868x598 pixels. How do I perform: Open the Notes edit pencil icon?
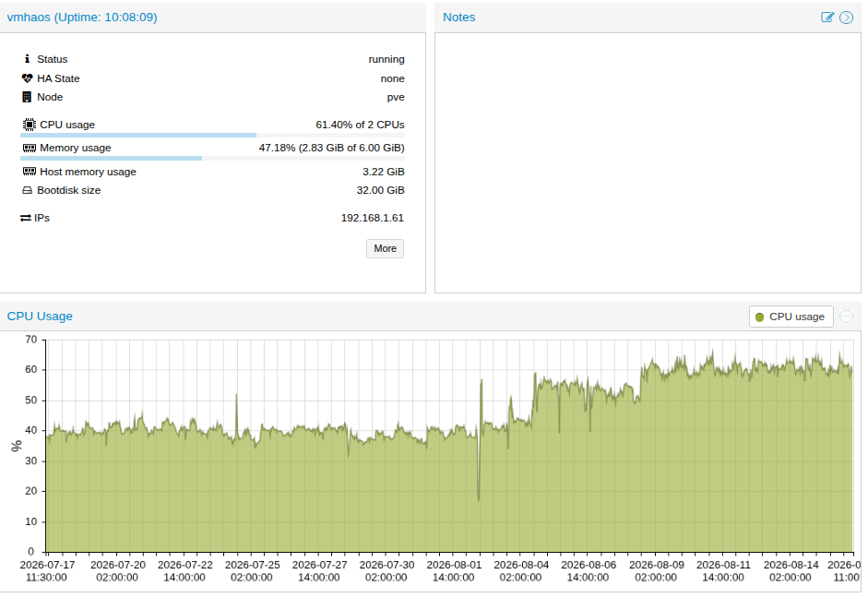pos(827,18)
